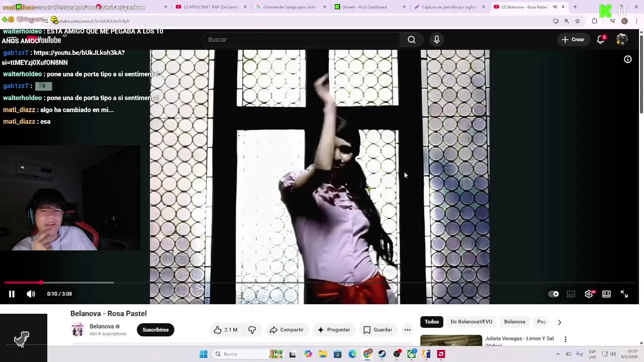Subscribe to Belanova with 'Suscribirse'
Viewport: 644px width, 362px height.
click(155, 330)
